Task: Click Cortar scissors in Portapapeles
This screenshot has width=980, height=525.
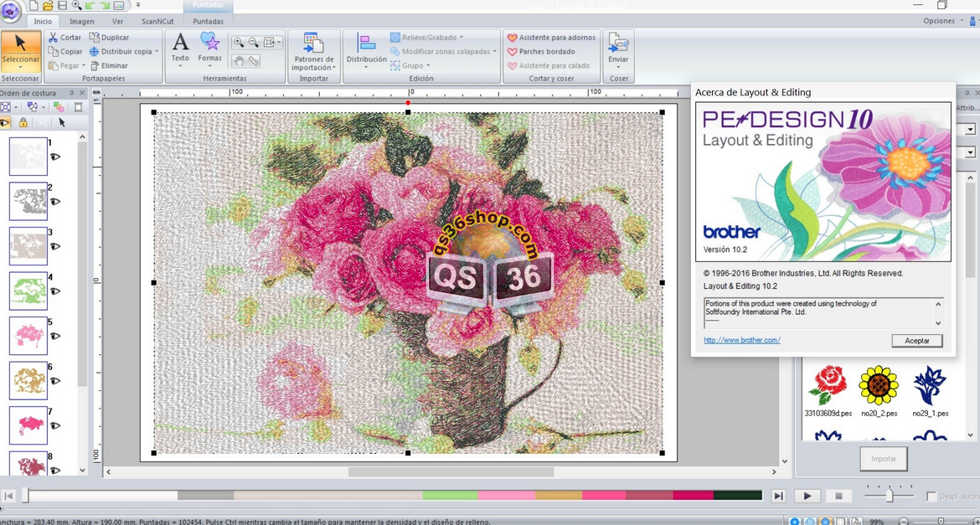Action: tap(65, 38)
